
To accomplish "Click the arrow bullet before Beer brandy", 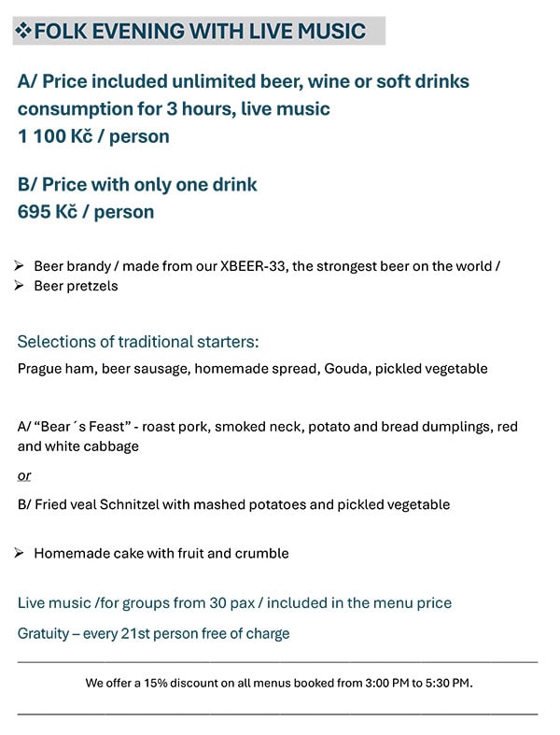I will (20, 266).
